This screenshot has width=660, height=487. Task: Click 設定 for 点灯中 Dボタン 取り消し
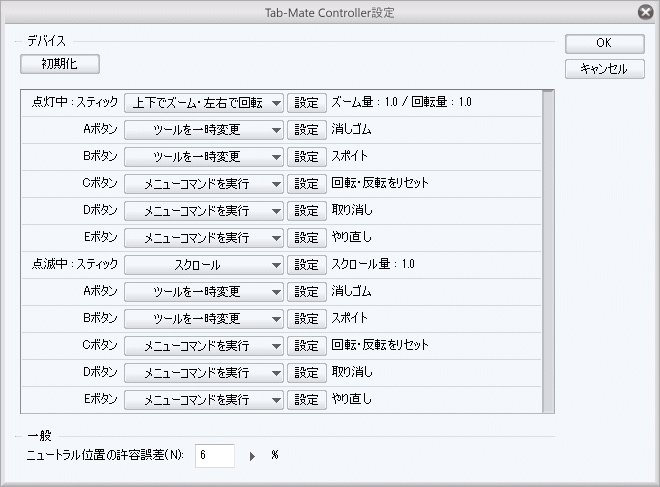307,211
